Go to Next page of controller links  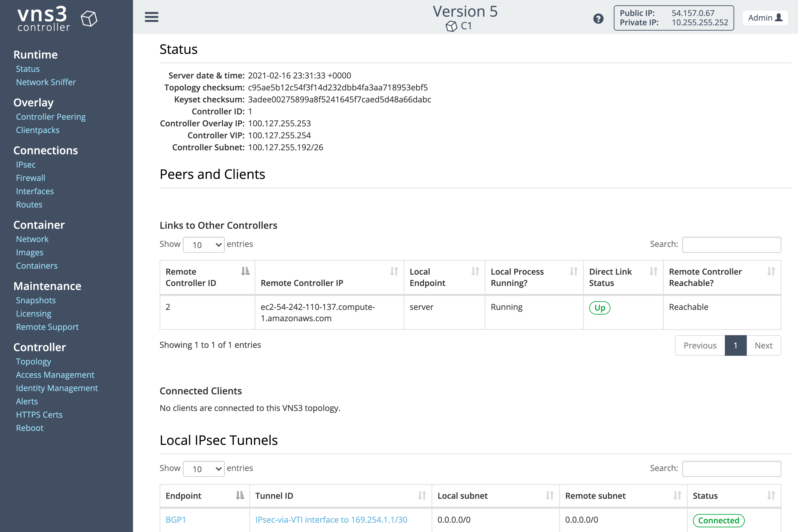coord(763,345)
